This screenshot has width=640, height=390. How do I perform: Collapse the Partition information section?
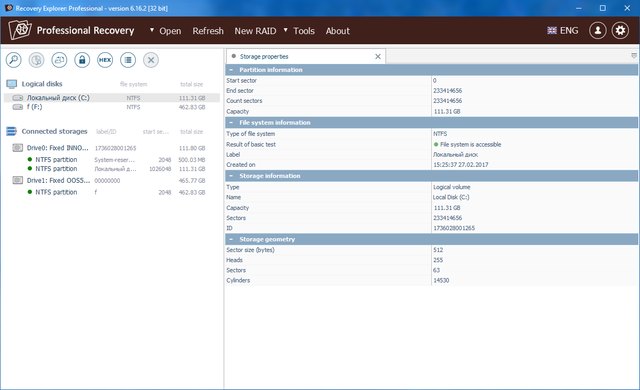click(x=231, y=70)
